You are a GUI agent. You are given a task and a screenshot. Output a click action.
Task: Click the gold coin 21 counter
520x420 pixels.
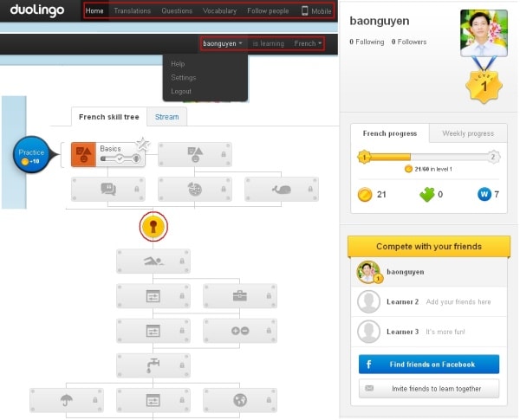point(372,195)
